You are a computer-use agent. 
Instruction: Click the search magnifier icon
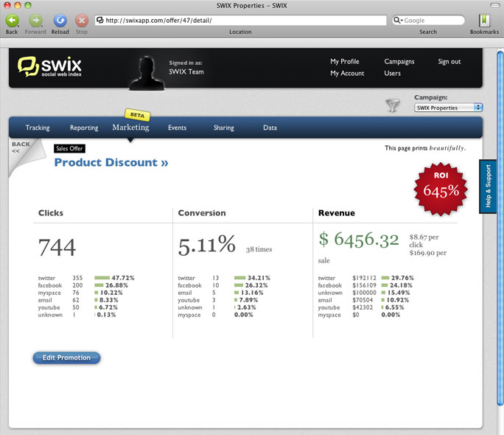(397, 20)
